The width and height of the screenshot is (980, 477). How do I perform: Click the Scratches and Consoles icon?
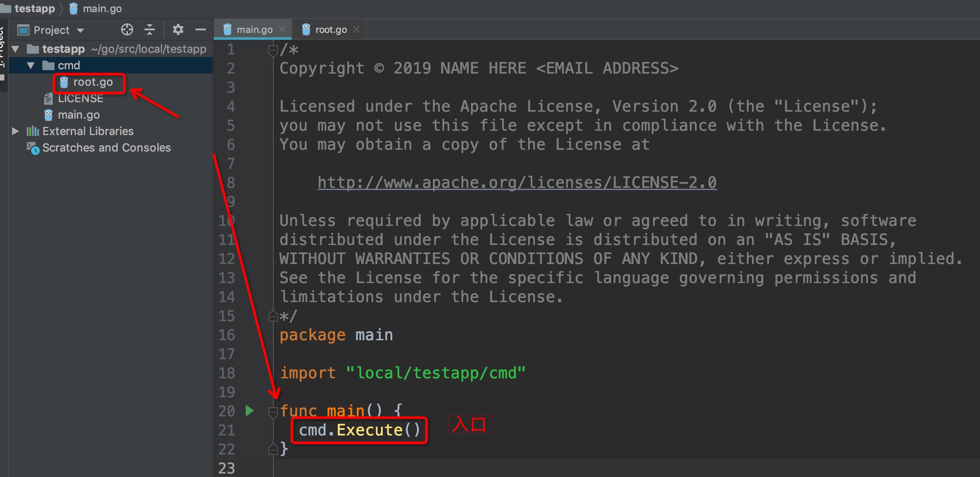[x=33, y=148]
